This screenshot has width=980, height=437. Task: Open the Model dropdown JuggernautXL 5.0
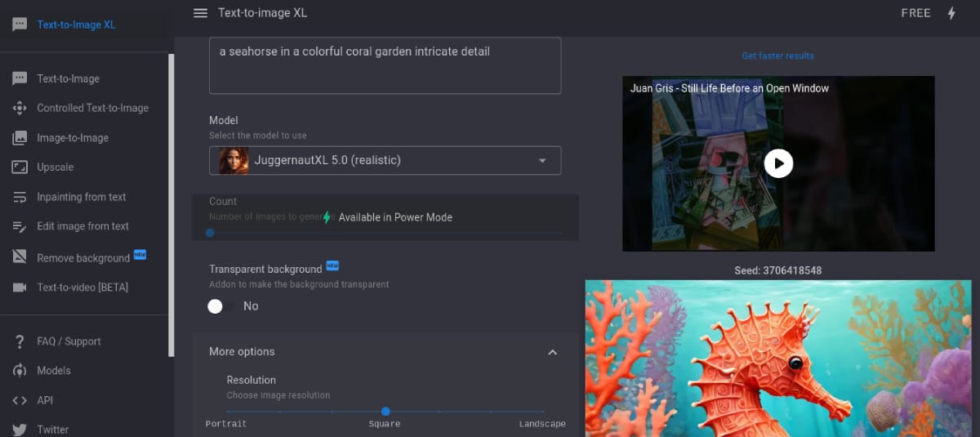(x=385, y=160)
